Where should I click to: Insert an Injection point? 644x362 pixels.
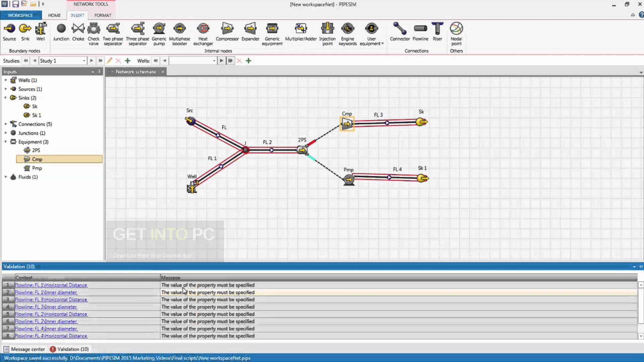(327, 34)
